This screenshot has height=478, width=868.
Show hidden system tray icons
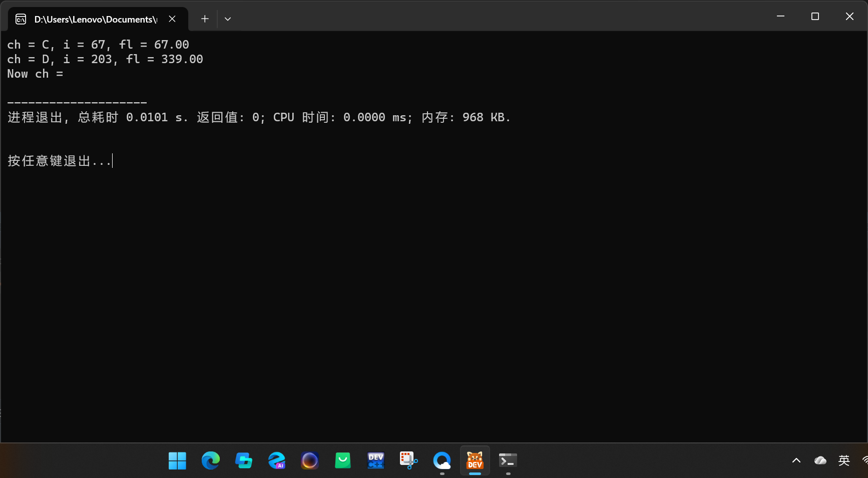tap(796, 460)
